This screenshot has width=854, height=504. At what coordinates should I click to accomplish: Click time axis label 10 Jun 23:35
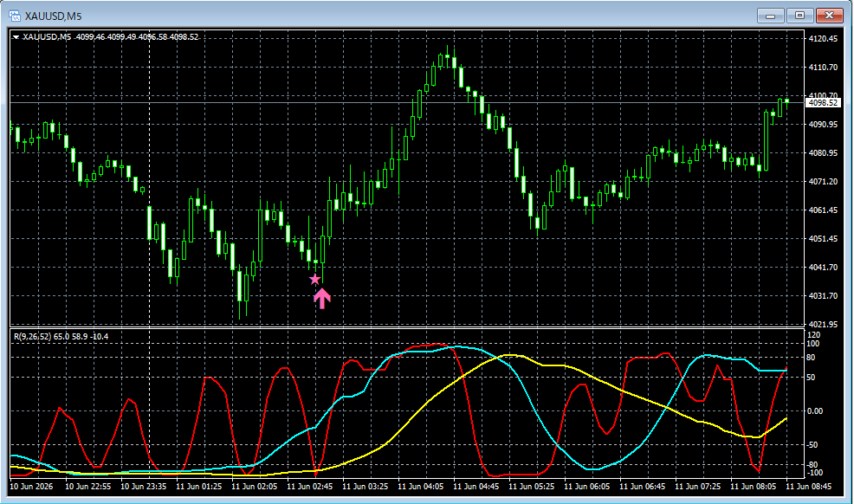pyautogui.click(x=143, y=486)
